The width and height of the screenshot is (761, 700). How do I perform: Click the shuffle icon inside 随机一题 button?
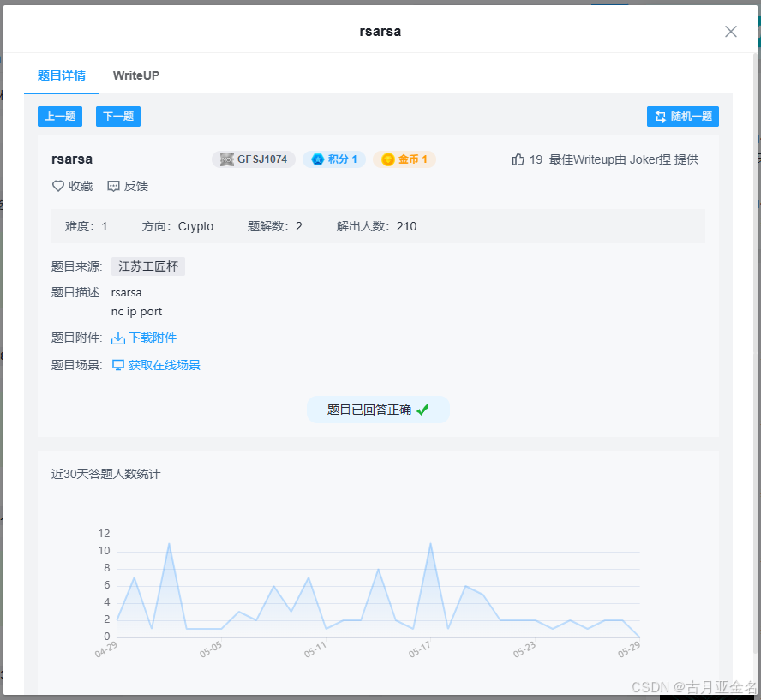tap(660, 116)
